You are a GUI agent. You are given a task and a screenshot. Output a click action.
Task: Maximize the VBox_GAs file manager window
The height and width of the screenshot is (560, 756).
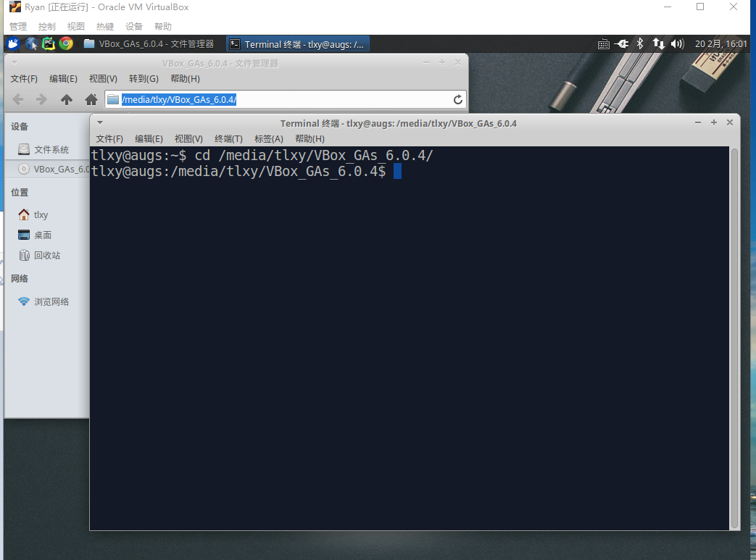point(442,62)
